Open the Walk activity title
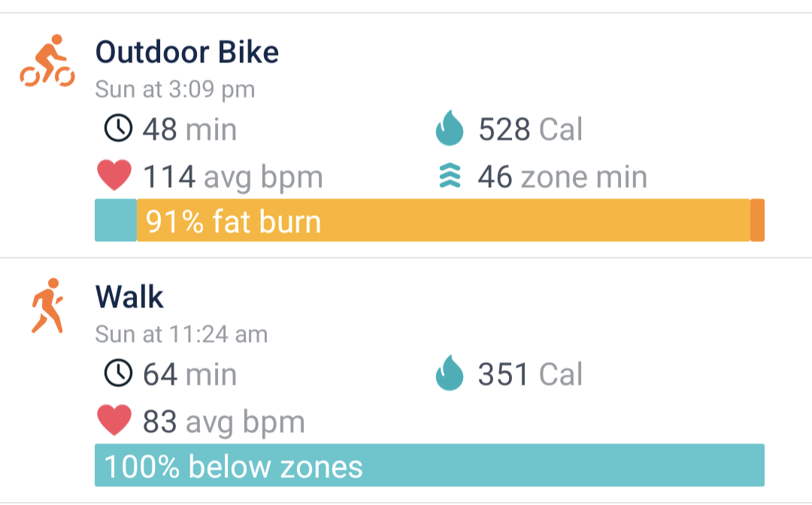 129,297
